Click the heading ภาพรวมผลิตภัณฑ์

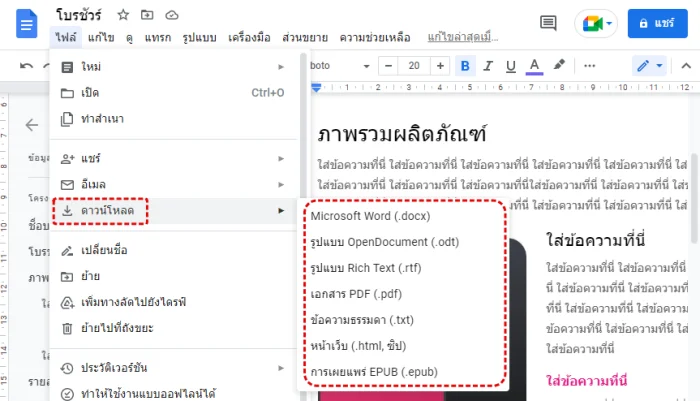[x=402, y=134]
